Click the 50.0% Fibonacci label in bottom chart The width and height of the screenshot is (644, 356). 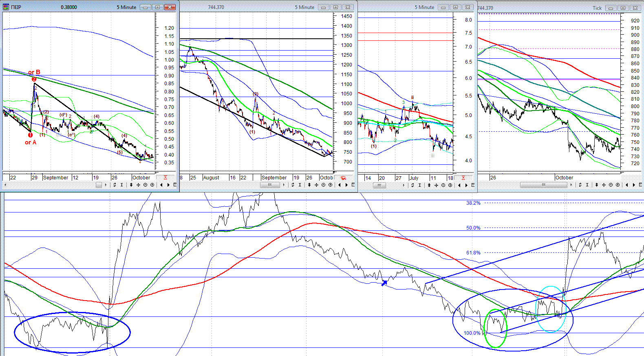pos(473,228)
